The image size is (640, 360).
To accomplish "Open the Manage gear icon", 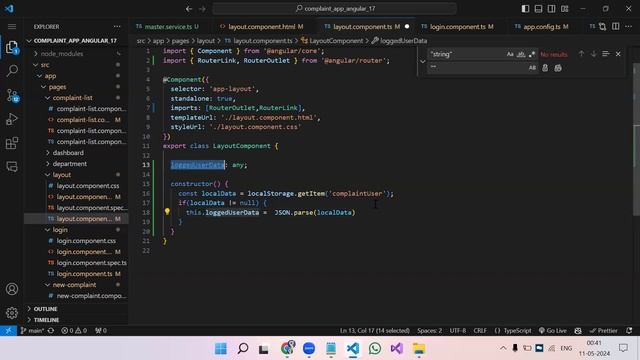I will (x=12, y=313).
